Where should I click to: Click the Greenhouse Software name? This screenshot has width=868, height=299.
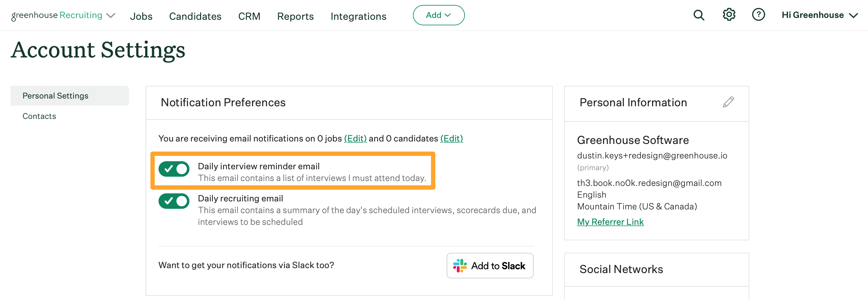point(633,140)
